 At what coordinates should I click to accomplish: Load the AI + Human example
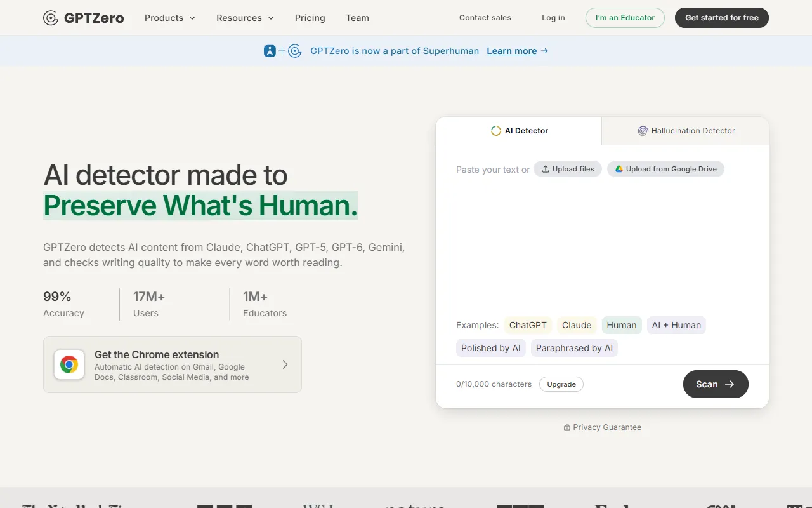click(676, 325)
